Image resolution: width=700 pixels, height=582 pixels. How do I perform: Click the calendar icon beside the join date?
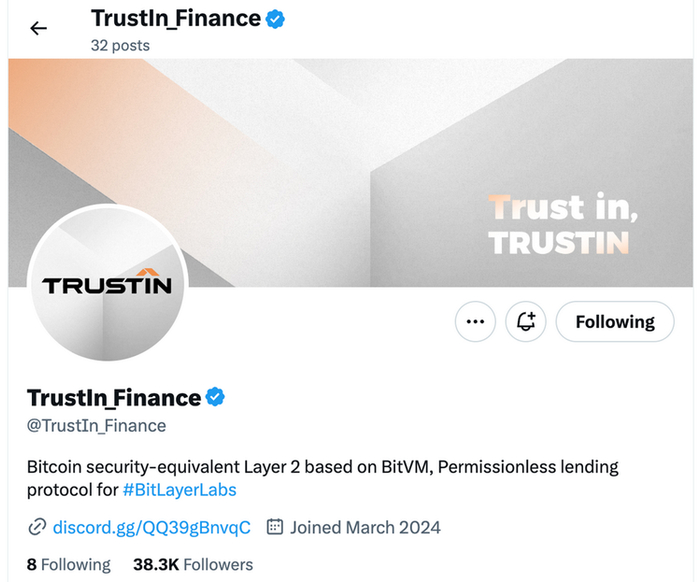pos(276,526)
